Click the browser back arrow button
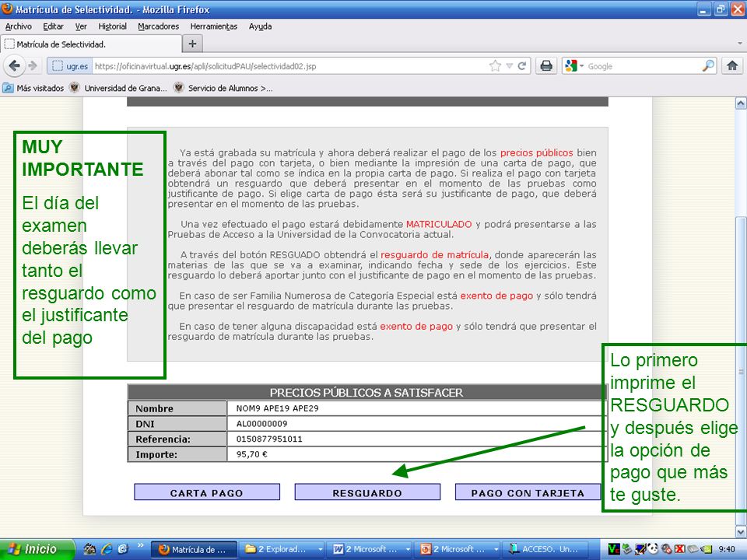 point(14,65)
